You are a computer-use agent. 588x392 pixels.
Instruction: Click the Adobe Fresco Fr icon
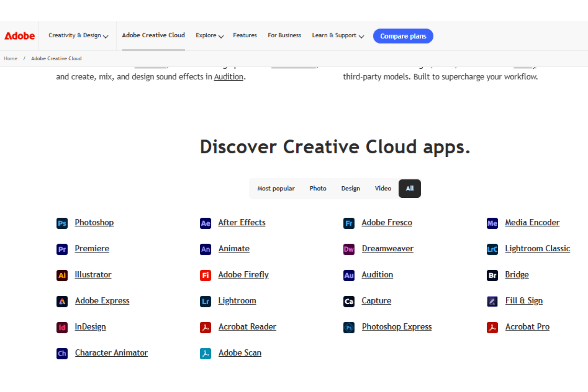(x=349, y=223)
